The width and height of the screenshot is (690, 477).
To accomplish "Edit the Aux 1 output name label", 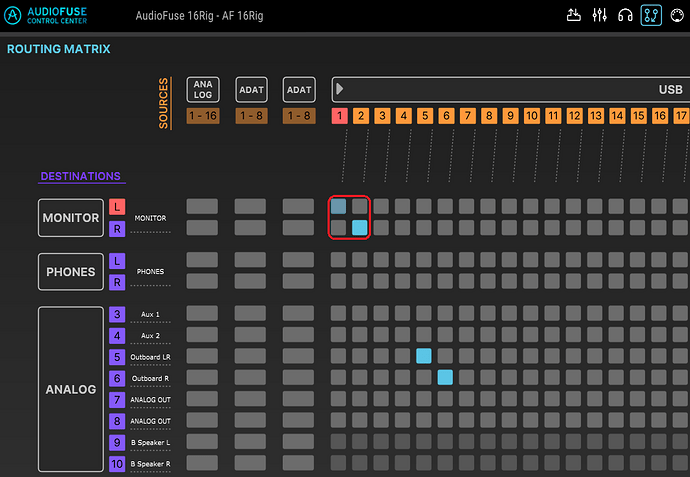I will click(x=150, y=315).
